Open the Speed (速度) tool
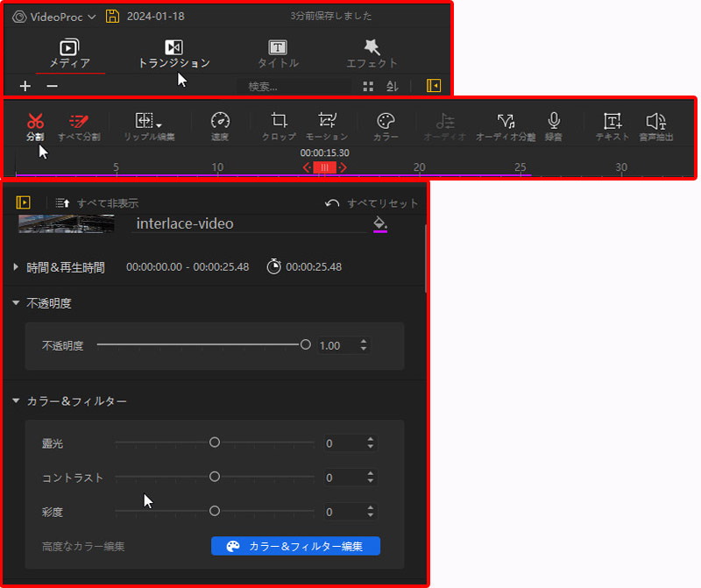This screenshot has height=588, width=701. (220, 122)
